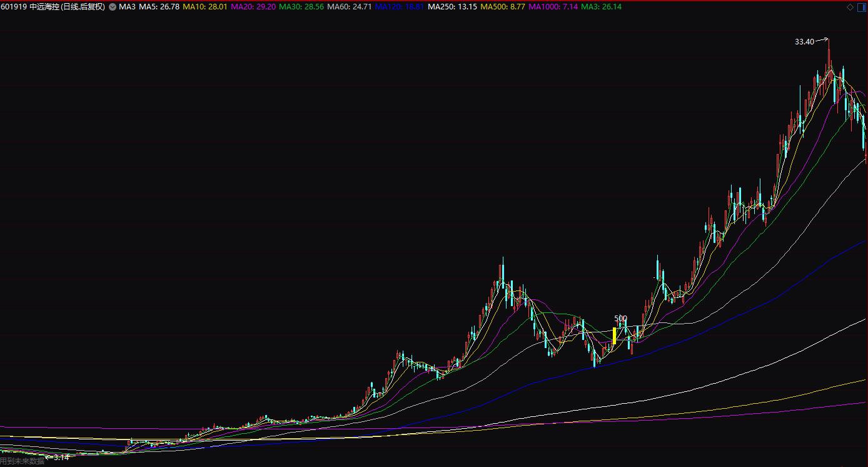The height and width of the screenshot is (467, 868).
Task: Select the MA30: 28.56 indicator label
Action: 301,7
